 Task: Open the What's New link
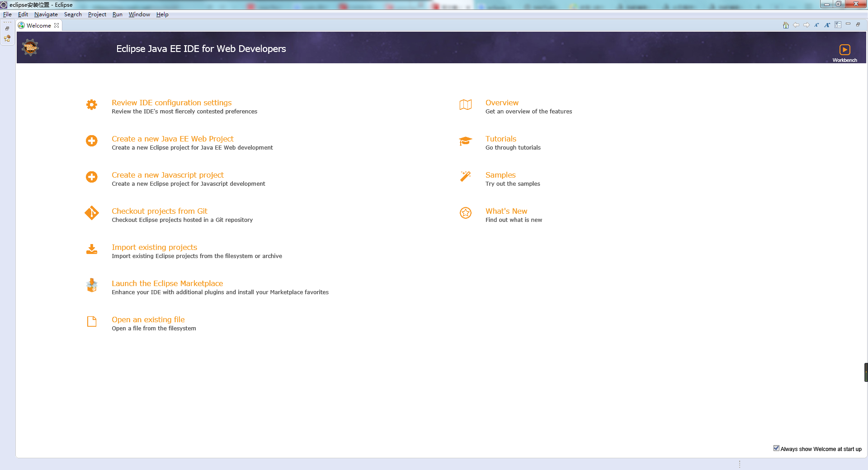tap(506, 211)
